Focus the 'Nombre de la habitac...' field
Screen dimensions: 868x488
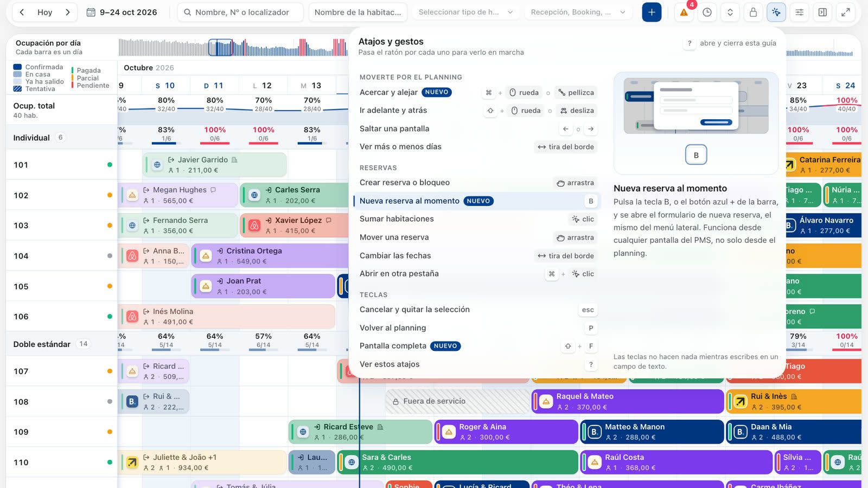(x=358, y=12)
